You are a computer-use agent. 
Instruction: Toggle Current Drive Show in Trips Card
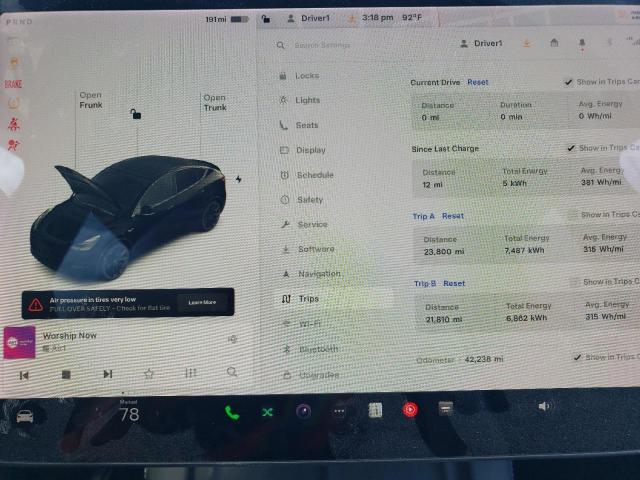(x=568, y=82)
